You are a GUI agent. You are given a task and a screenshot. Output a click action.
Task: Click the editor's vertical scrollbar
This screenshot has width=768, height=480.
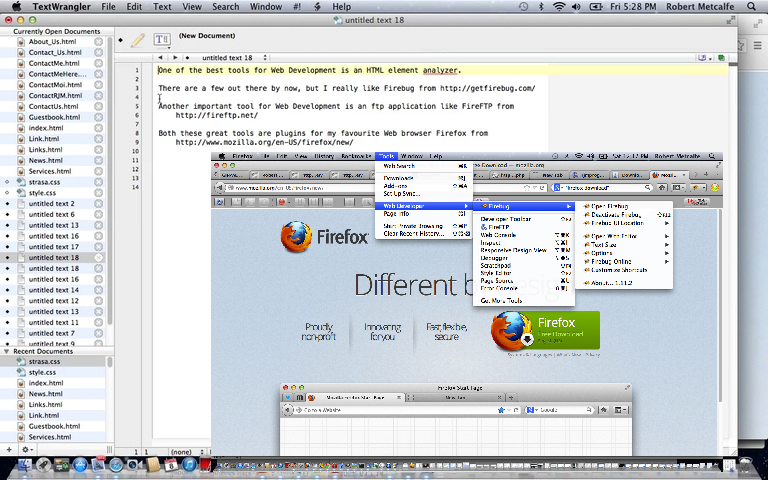pyautogui.click(x=733, y=245)
